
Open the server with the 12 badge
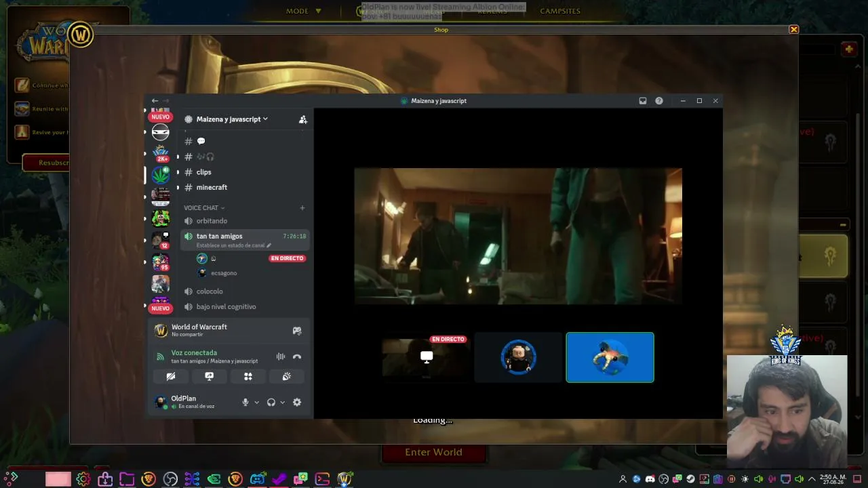(161, 240)
